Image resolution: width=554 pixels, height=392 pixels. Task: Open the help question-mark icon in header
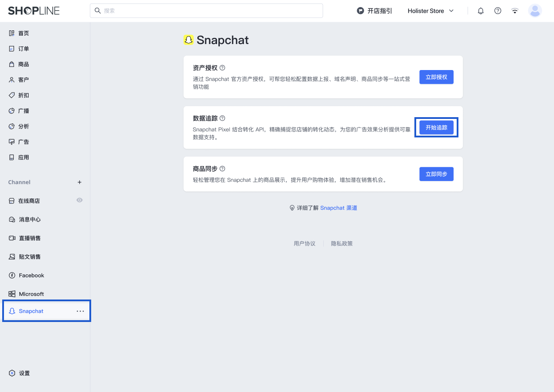click(498, 11)
